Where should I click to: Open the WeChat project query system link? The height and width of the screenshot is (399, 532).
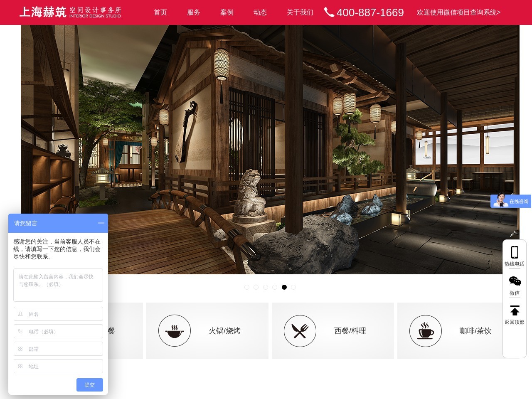tap(458, 12)
